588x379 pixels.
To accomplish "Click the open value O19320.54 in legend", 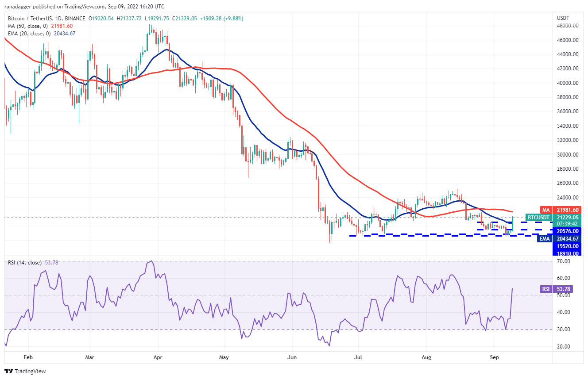I will pyautogui.click(x=101, y=19).
